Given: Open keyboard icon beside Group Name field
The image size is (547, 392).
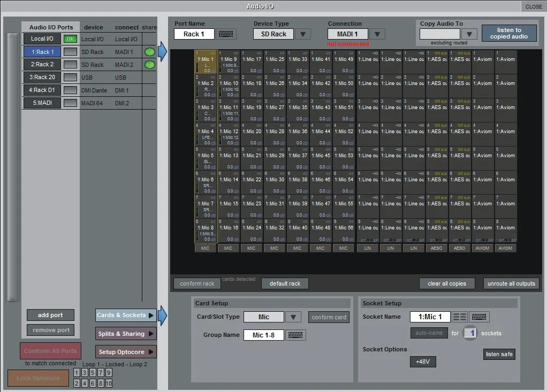Looking at the screenshot, I should tap(295, 335).
